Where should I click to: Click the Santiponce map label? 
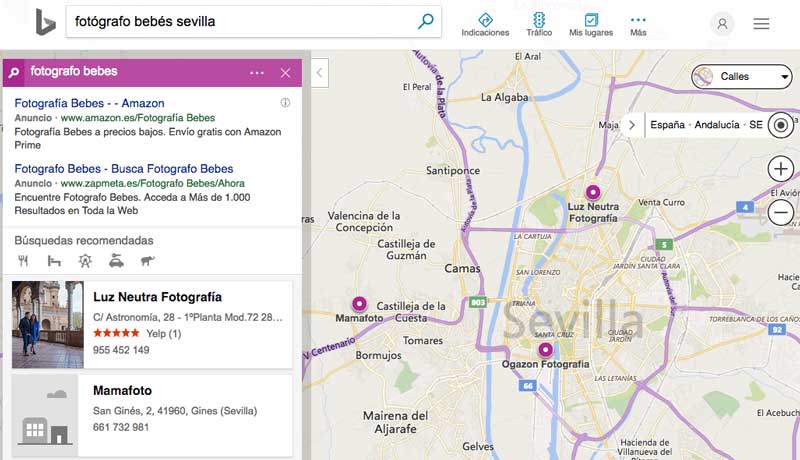(x=453, y=171)
